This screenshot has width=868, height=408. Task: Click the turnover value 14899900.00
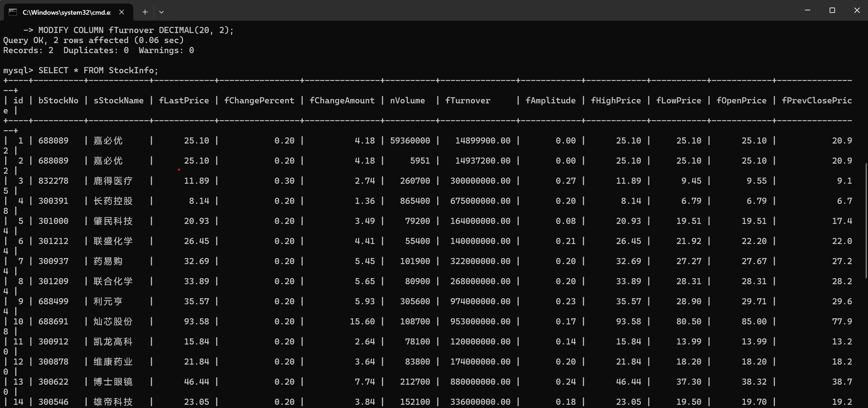483,141
